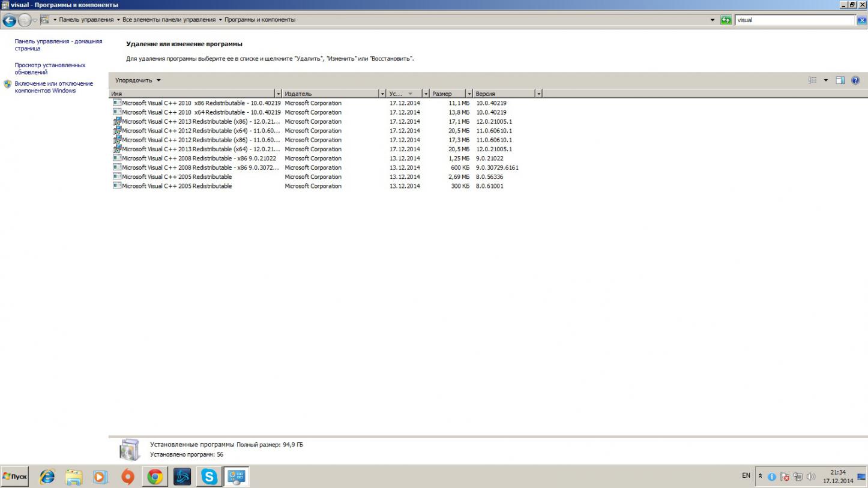Show hidden tray icons with double chevron
Image resolution: width=868 pixels, height=488 pixels.
[760, 477]
